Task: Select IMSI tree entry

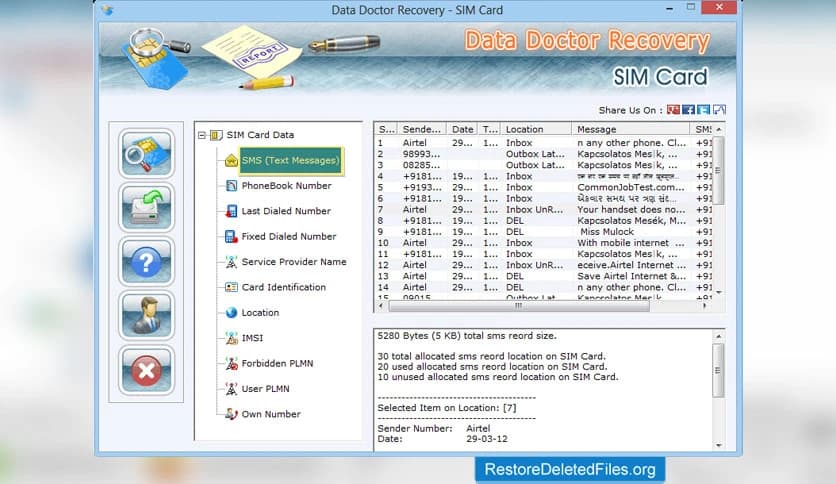Action: (252, 338)
